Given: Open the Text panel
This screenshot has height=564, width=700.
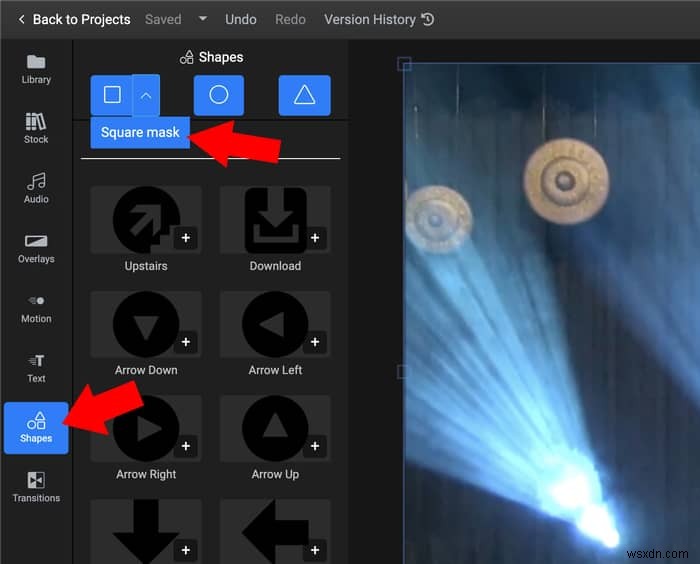Looking at the screenshot, I should pyautogui.click(x=36, y=368).
